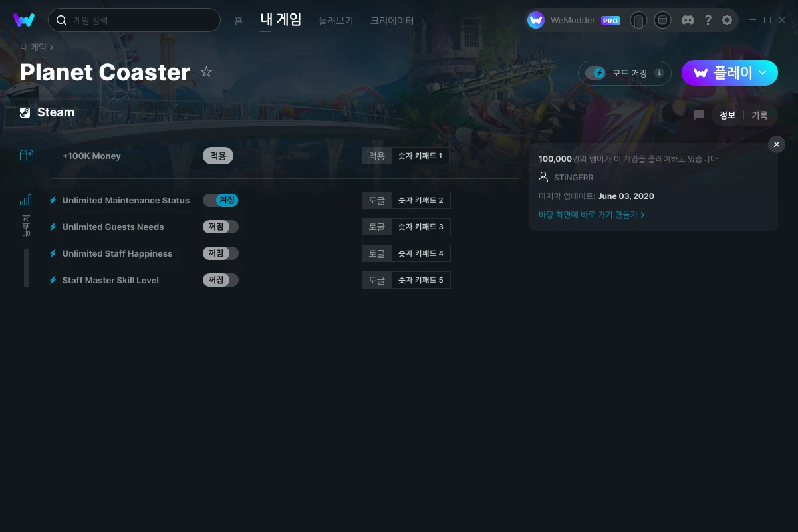The image size is (798, 532).
Task: Click 토글 label next to 숫자 키패드 2
Action: tap(377, 200)
